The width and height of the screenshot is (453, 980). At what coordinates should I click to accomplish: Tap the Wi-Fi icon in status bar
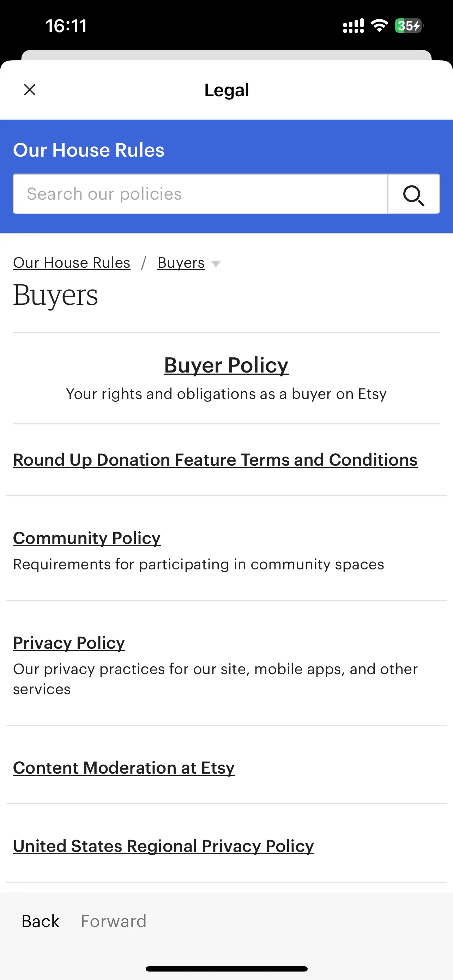tap(379, 25)
